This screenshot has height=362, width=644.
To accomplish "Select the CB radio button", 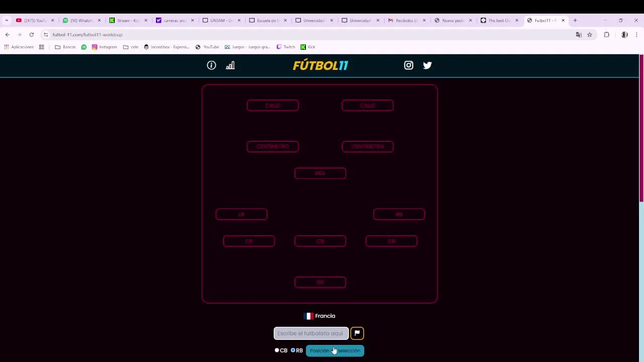I will [x=277, y=350].
